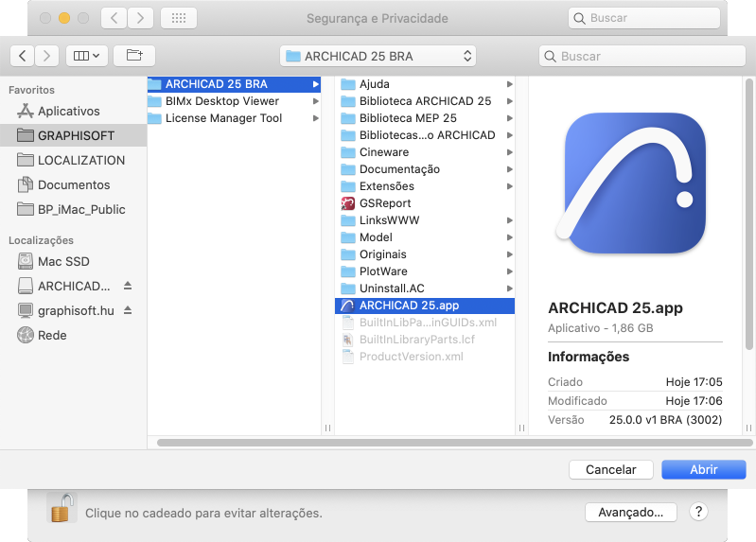This screenshot has height=542, width=756.
Task: Select the Biblioteca MEP 25 folder
Action: click(424, 118)
